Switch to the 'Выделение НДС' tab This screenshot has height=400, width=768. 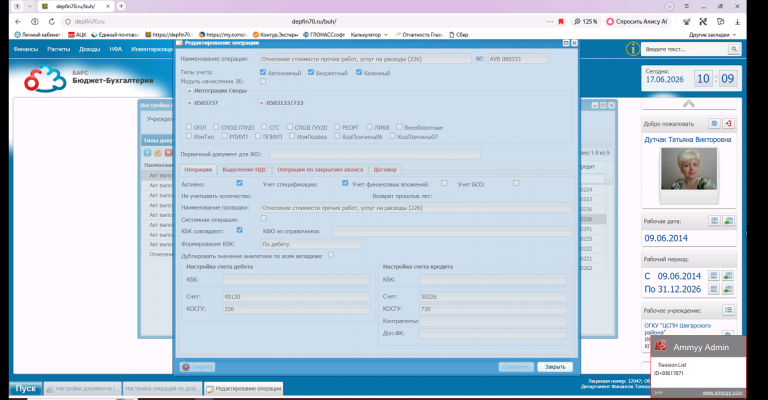[244, 170]
